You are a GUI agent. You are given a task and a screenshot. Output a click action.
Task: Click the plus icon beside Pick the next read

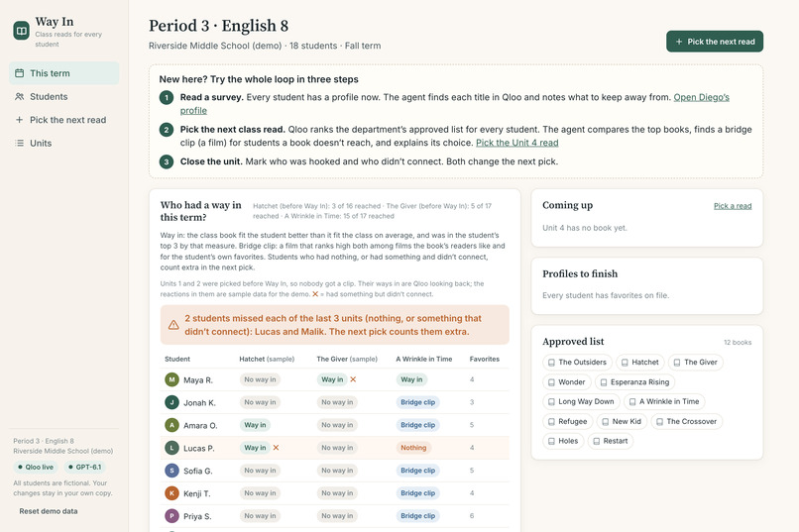tap(20, 120)
